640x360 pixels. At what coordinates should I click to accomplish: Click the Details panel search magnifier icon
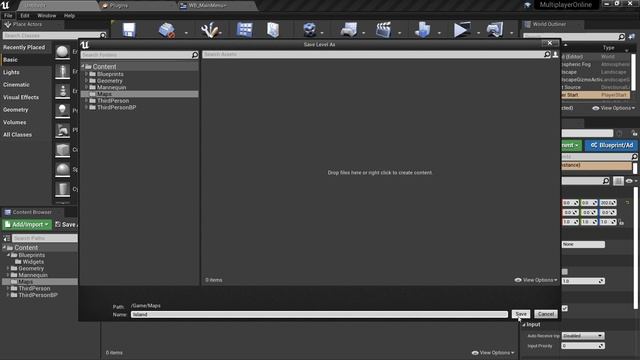[x=606, y=181]
